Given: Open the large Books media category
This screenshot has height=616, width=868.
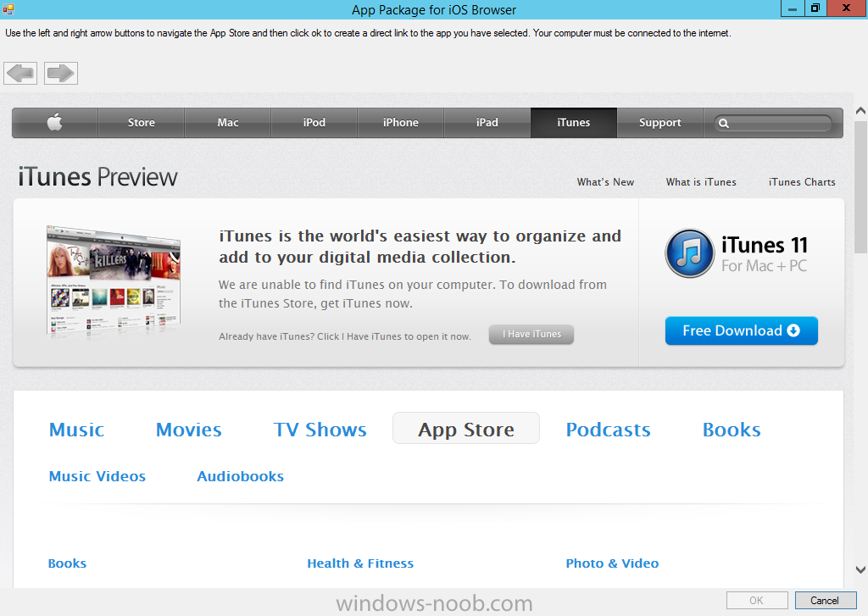Looking at the screenshot, I should (732, 430).
